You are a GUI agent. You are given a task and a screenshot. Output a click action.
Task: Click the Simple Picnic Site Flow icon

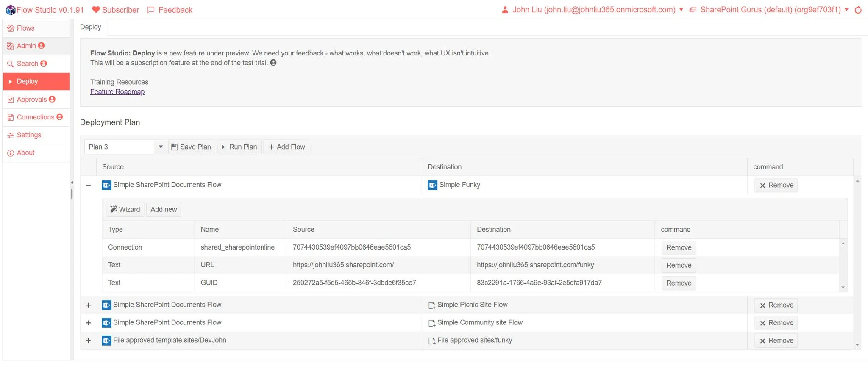431,305
